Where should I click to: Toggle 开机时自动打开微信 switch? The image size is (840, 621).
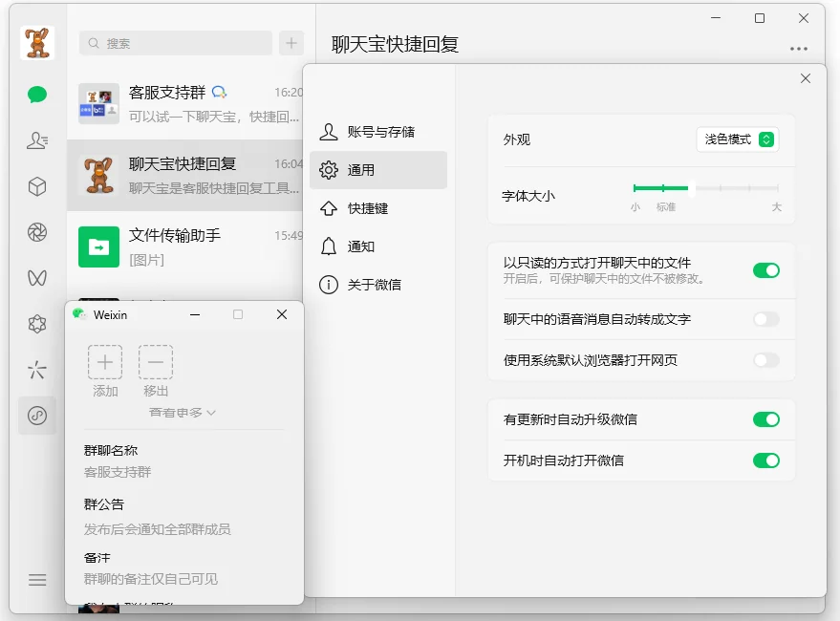766,460
